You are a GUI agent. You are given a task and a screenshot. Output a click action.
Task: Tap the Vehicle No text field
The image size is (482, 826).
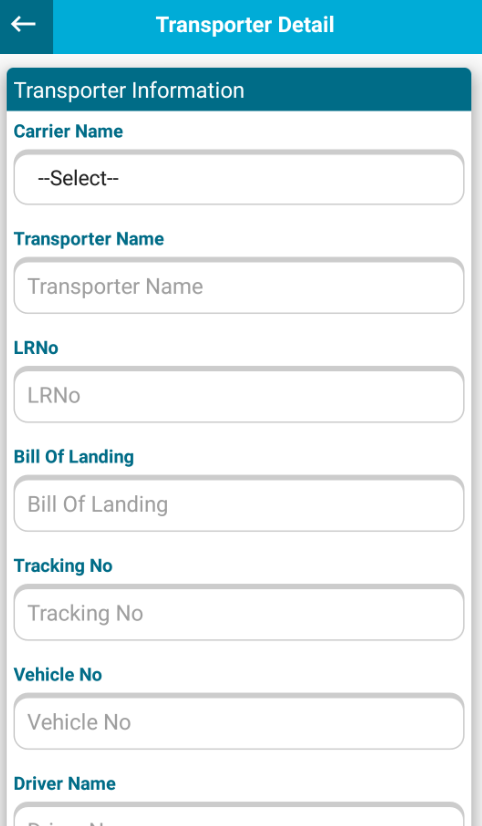click(x=239, y=722)
